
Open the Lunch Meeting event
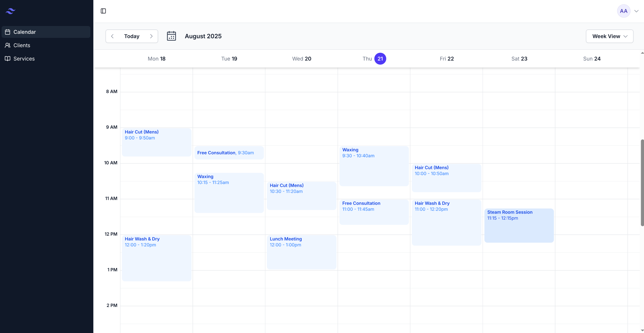pyautogui.click(x=301, y=252)
